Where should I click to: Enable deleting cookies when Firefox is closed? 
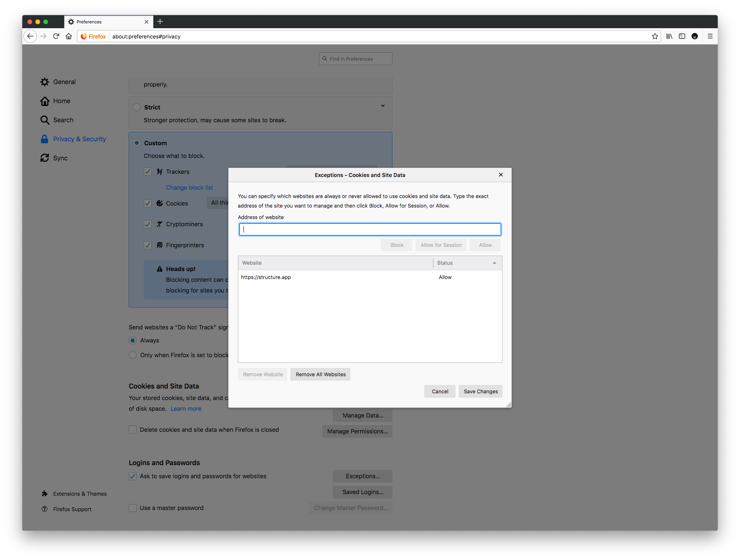coord(133,429)
